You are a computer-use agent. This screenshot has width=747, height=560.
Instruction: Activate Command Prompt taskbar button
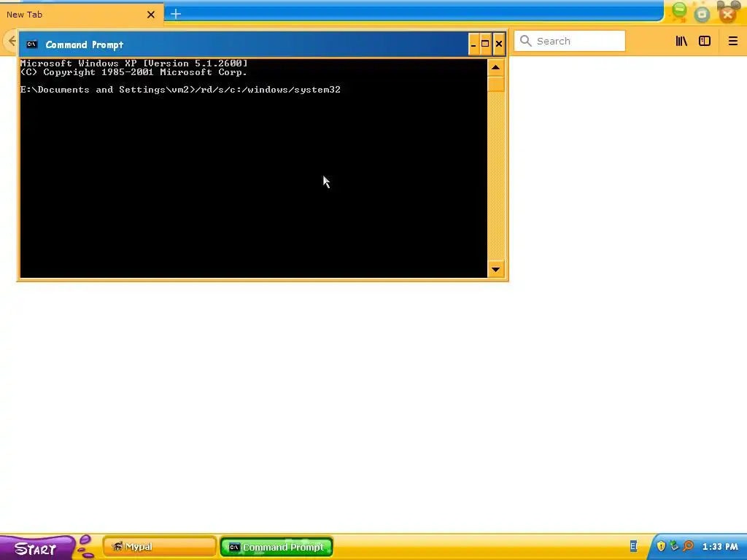click(276, 547)
